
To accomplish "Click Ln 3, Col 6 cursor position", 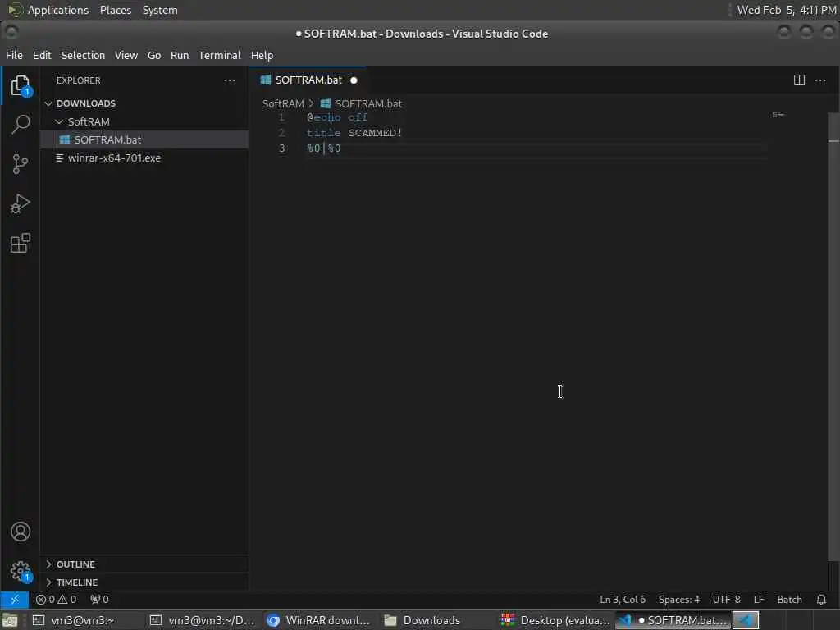I will (623, 600).
